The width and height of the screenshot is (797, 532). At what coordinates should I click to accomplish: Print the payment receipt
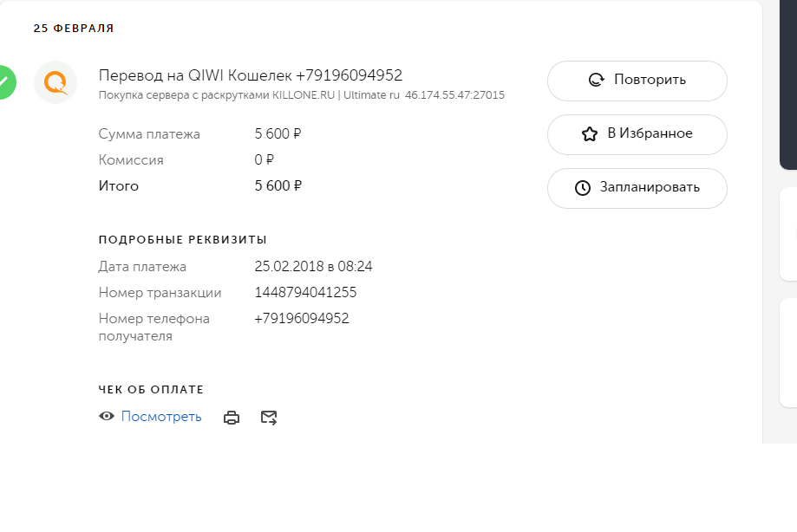[232, 418]
